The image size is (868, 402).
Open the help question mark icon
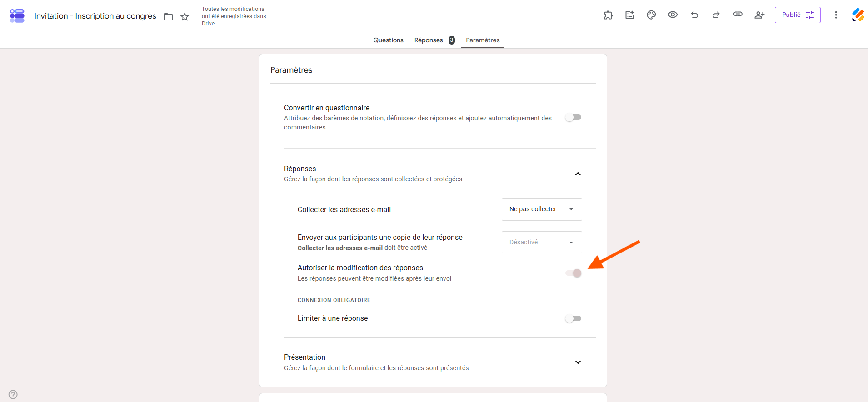13,394
